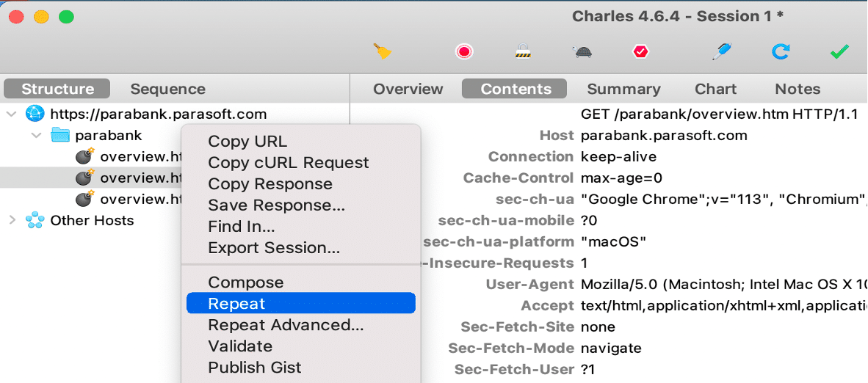
Task: Click the third overview.htm bomb icon
Action: click(x=86, y=199)
